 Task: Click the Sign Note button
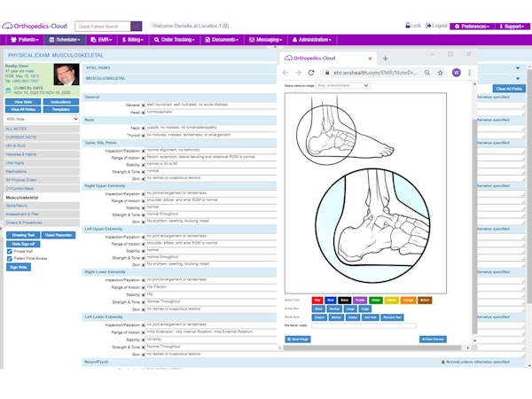point(19,268)
